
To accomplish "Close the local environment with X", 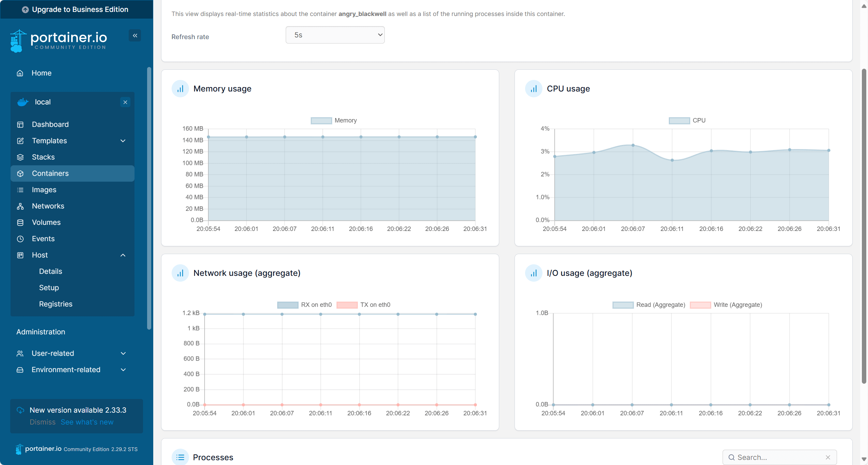I will [x=125, y=102].
